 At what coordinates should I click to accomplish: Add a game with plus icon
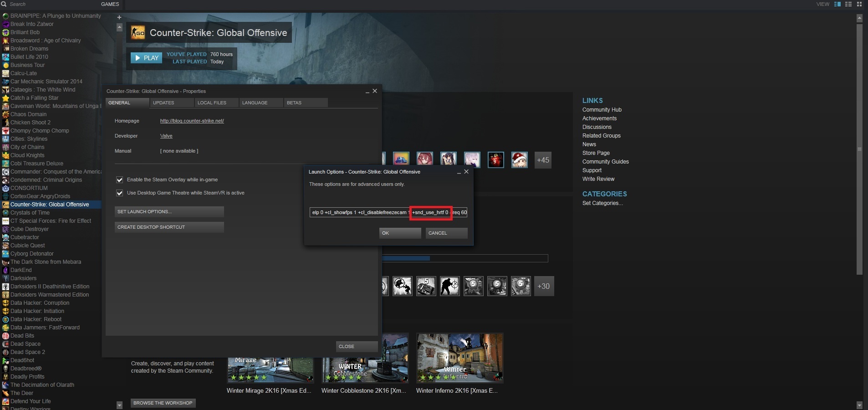tap(119, 17)
